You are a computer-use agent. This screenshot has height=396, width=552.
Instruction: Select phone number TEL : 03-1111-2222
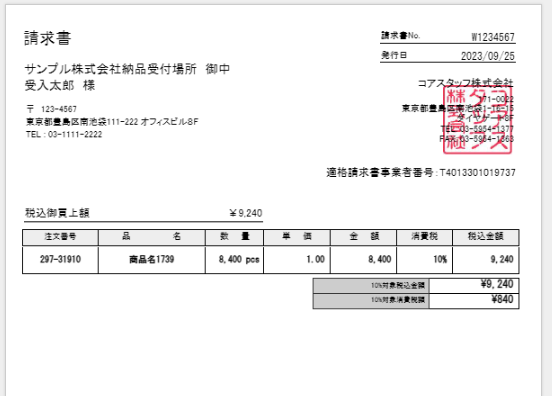pos(64,134)
